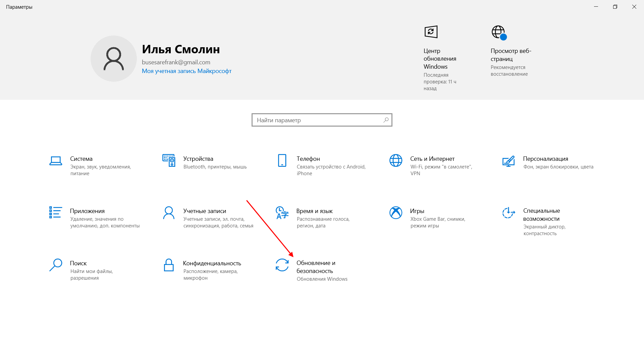Click 'Фон, экран блокировки, цвета' description
644x345 pixels.
pyautogui.click(x=558, y=167)
